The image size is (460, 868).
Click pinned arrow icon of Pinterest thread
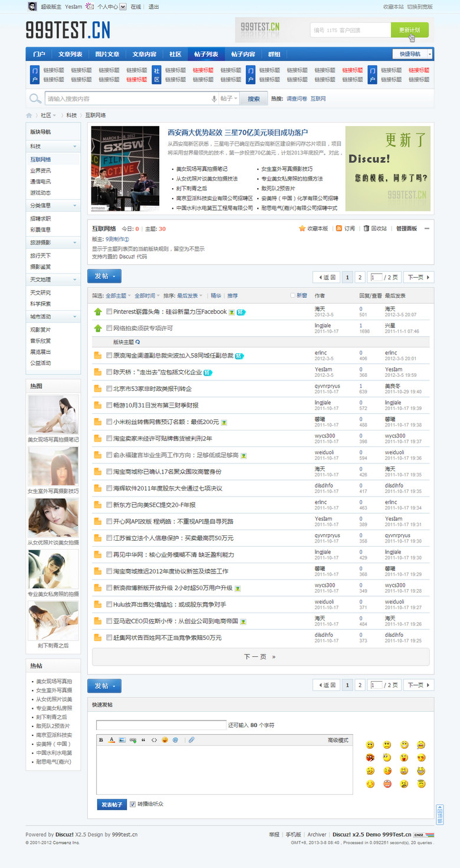tap(98, 311)
